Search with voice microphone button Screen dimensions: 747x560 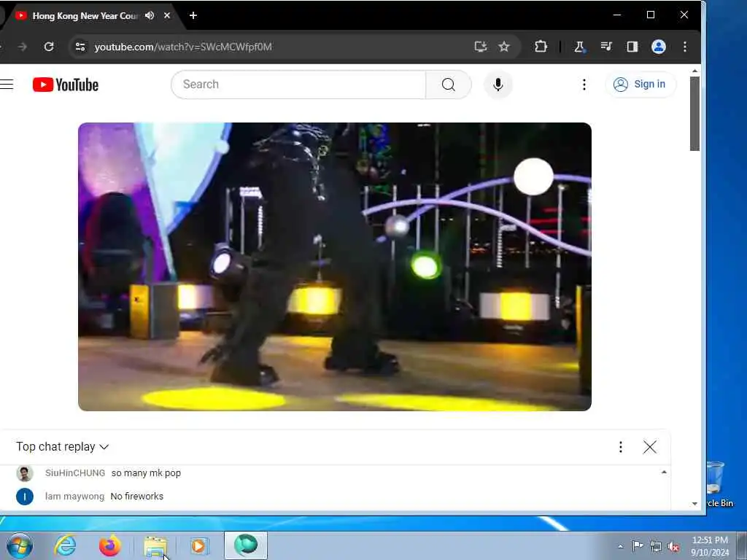click(498, 85)
